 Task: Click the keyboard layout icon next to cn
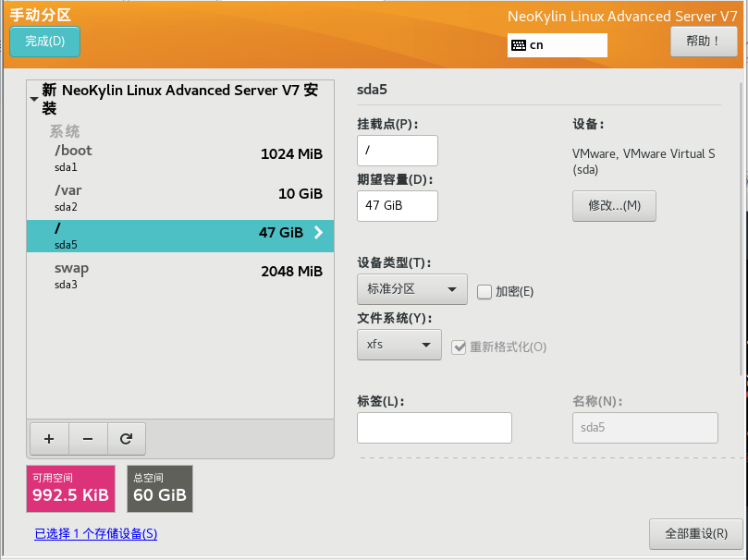(x=518, y=45)
